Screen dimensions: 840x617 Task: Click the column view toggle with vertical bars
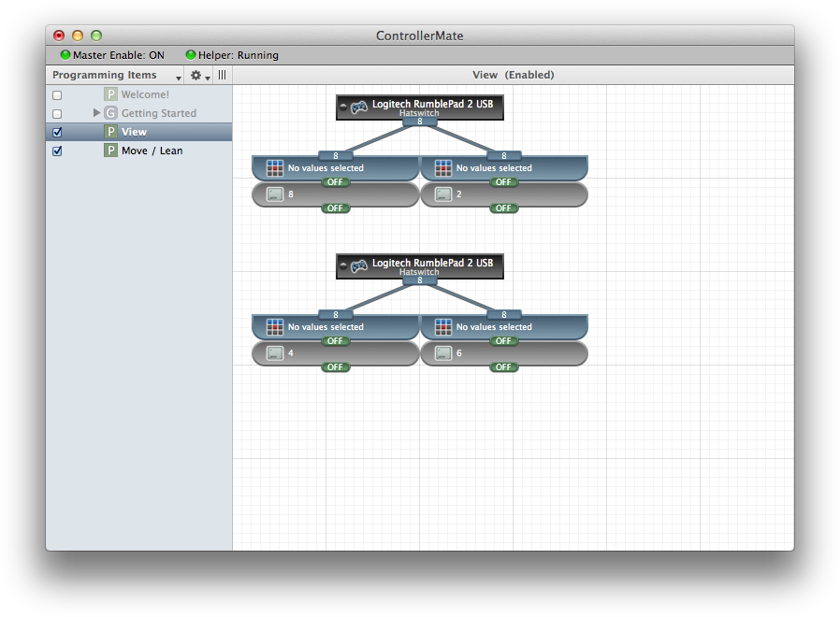pos(223,75)
